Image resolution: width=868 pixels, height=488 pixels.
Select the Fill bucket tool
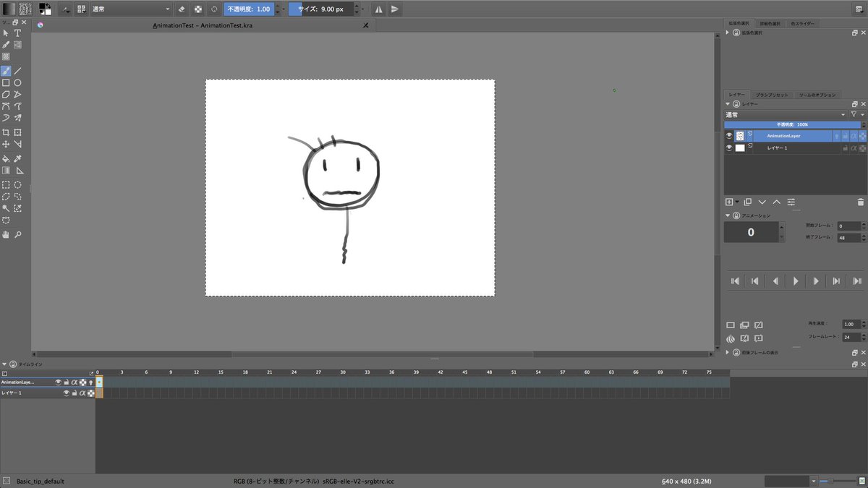6,158
